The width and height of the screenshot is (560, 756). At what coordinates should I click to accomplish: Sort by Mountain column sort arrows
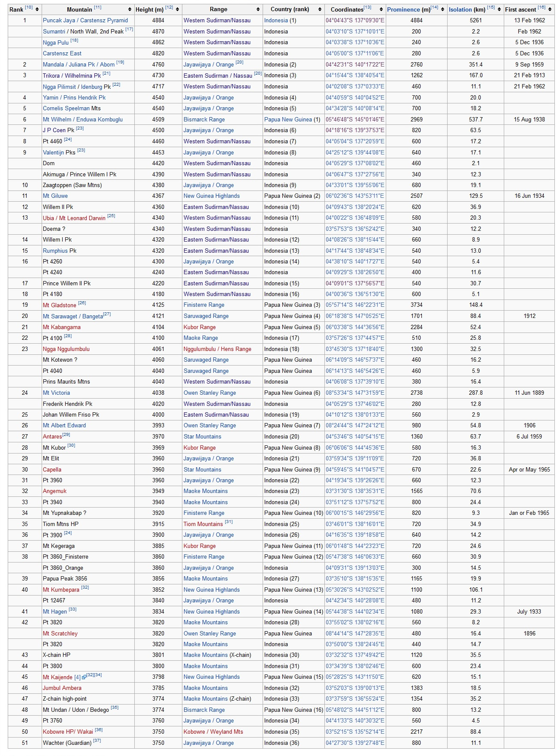tap(130, 9)
